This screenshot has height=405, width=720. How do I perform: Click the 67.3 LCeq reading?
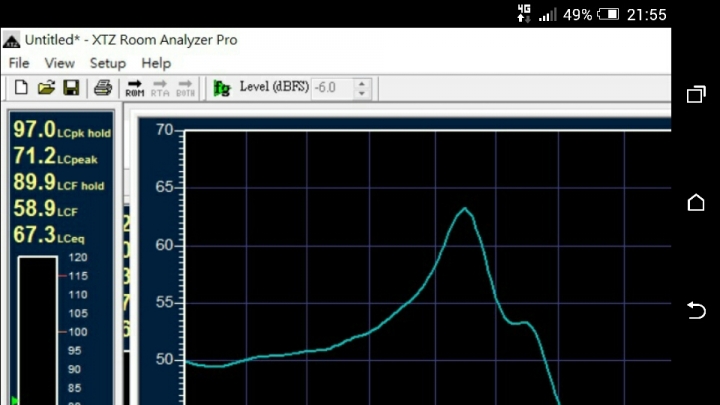49,235
